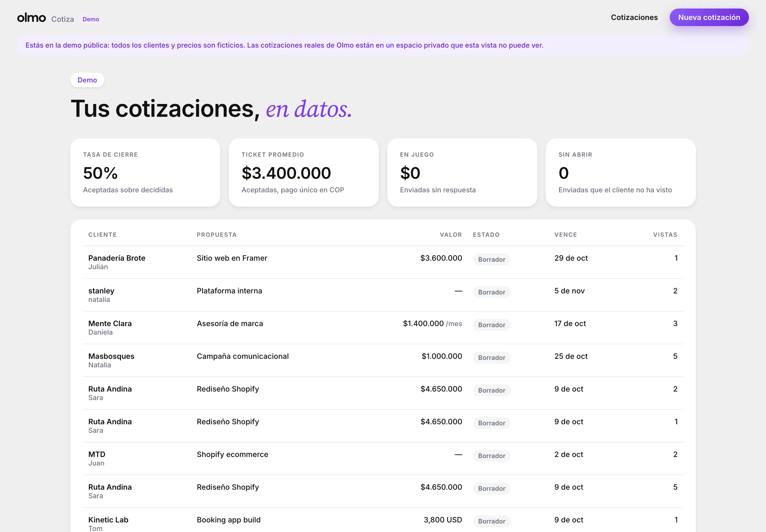Open the Kinetic Lab client row
The image size is (766, 532).
coord(383,520)
